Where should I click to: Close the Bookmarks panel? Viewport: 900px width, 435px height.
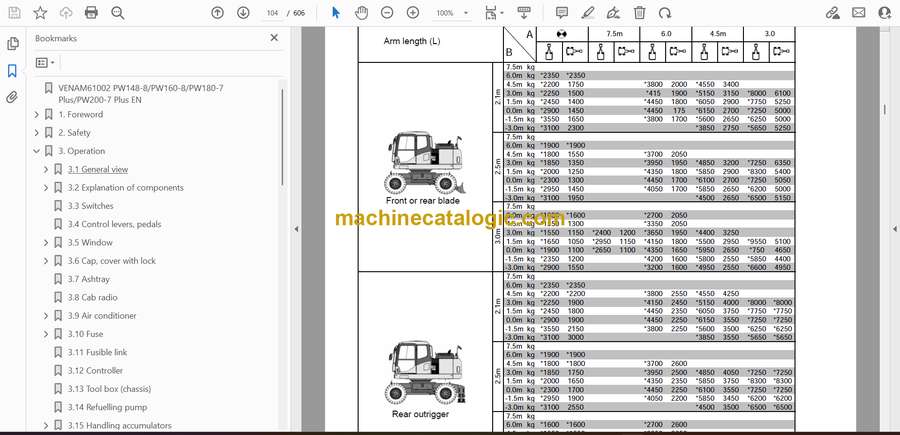pyautogui.click(x=274, y=38)
